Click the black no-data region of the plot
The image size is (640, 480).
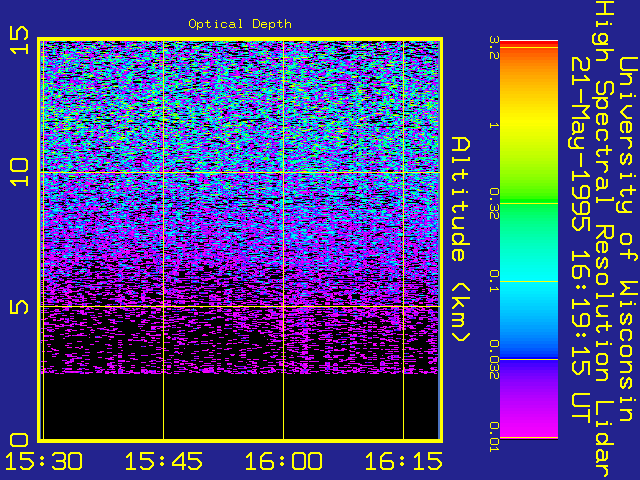[241, 406]
